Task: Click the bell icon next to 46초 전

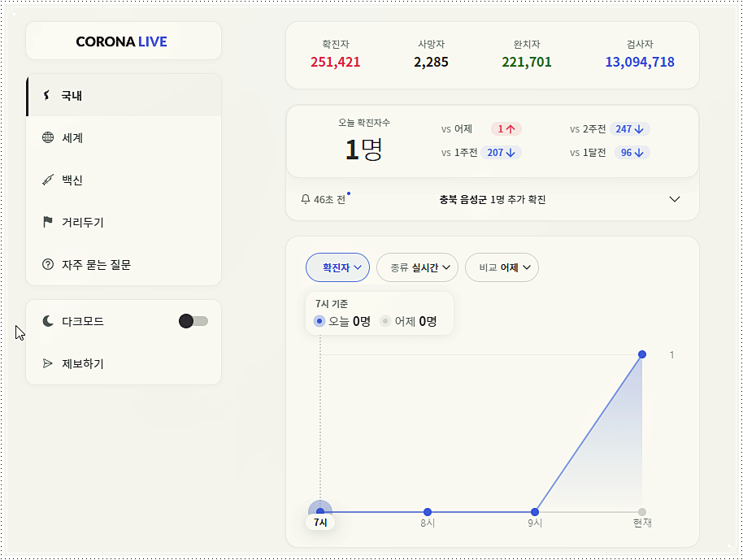Action: 306,199
